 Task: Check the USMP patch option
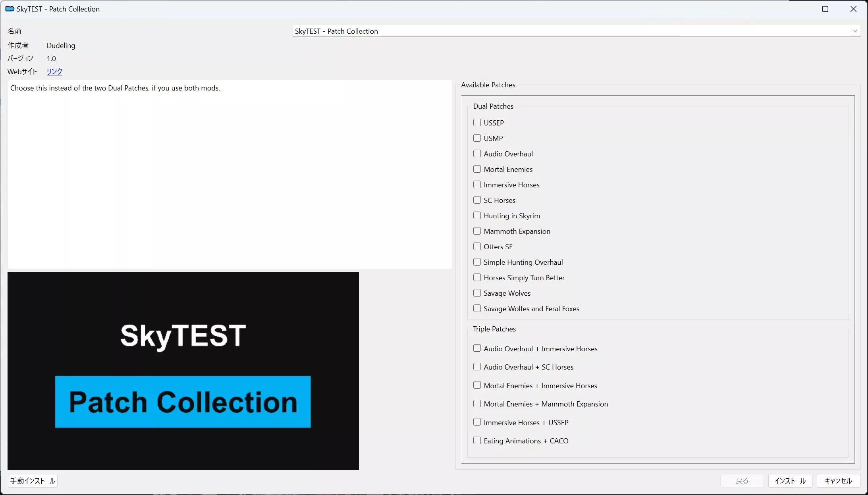coord(477,138)
